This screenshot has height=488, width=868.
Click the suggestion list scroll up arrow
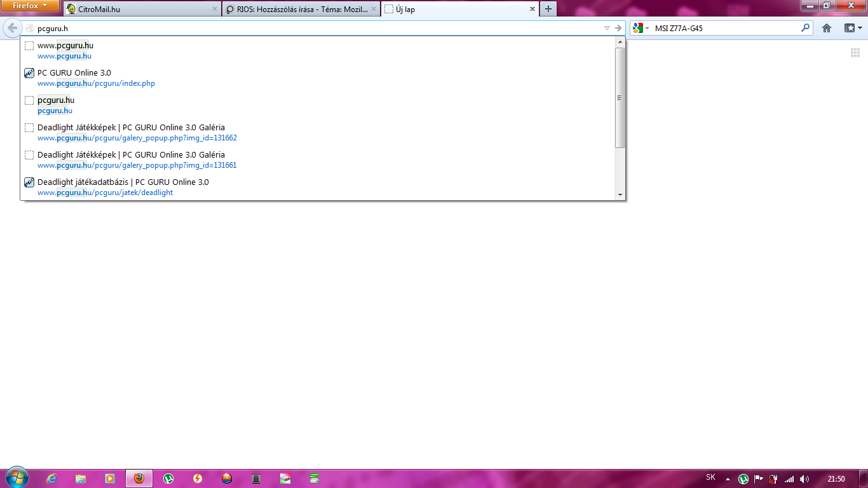(x=620, y=42)
